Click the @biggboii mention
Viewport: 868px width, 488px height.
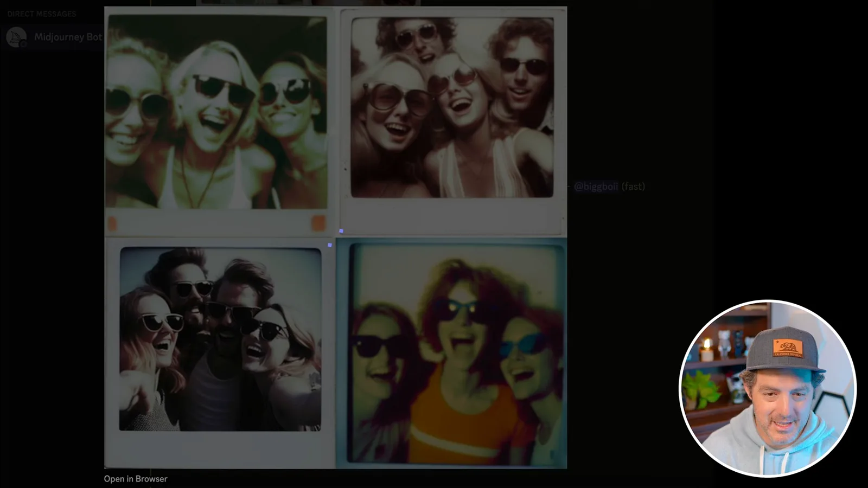596,187
